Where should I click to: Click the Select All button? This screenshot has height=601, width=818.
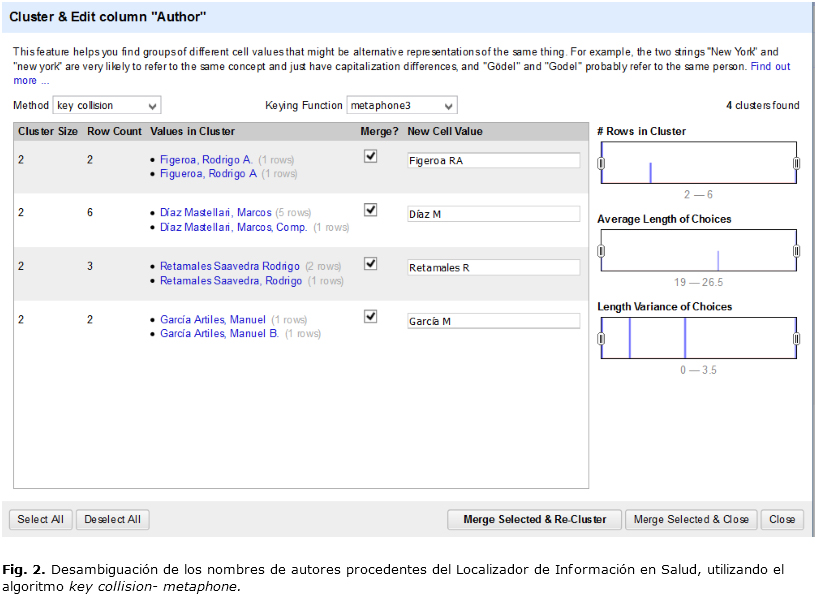(x=40, y=519)
